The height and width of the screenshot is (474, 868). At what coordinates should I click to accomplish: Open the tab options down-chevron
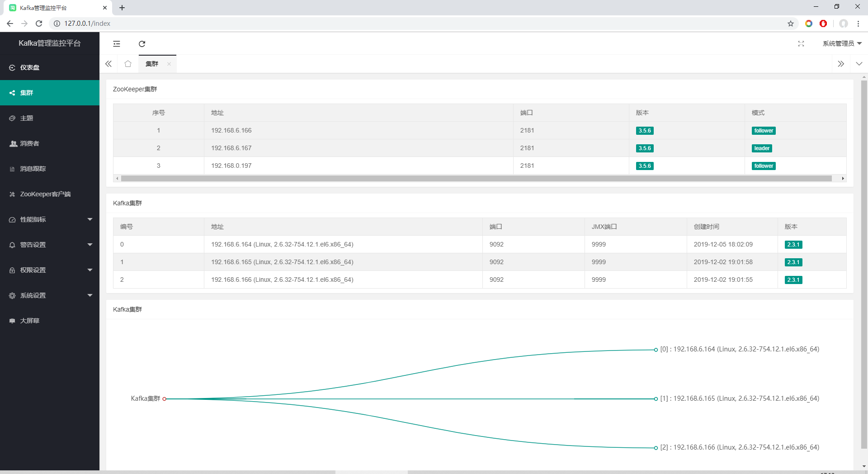[x=859, y=64]
